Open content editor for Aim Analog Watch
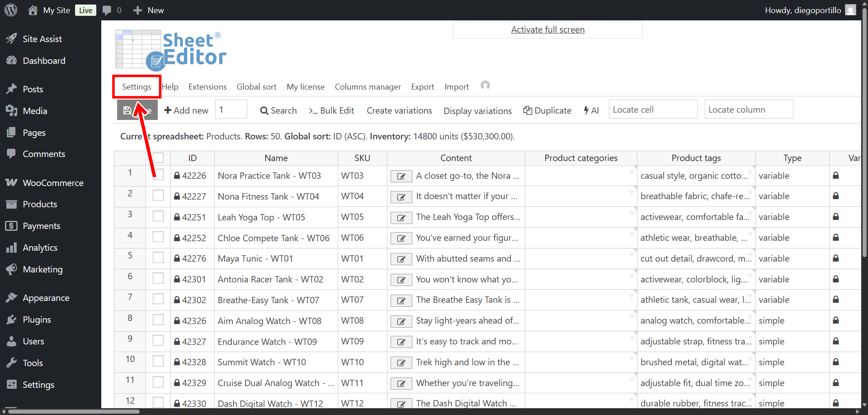Viewport: 868px width, 415px height. point(401,321)
